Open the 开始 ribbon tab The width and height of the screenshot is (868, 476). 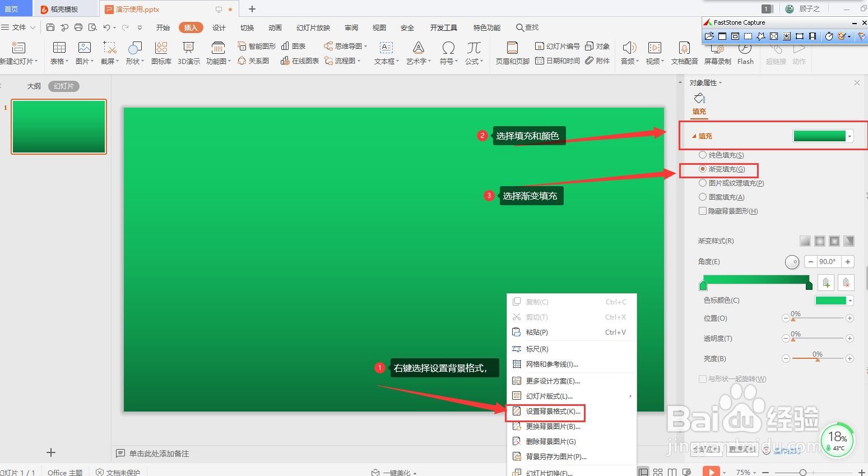tap(163, 27)
